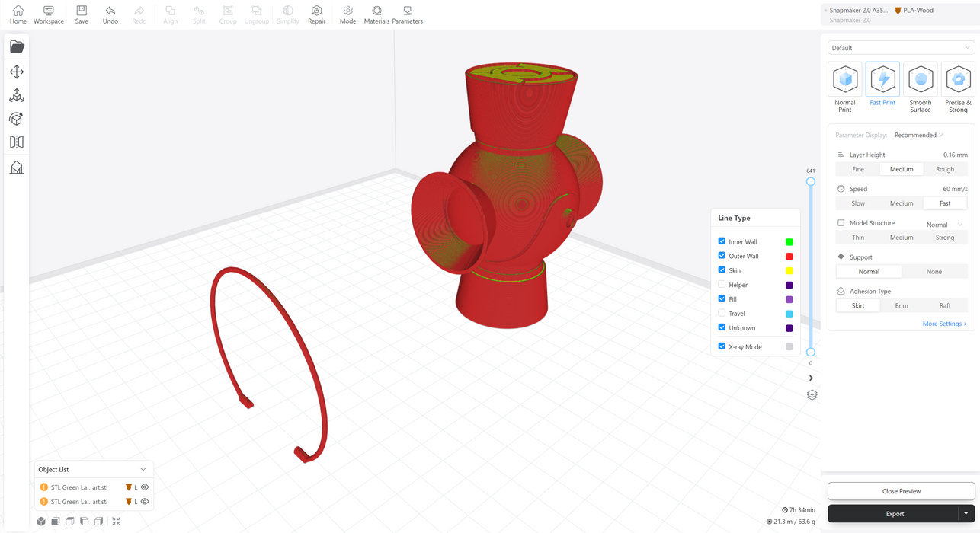Uncheck the Inner Wall line type

pos(722,241)
